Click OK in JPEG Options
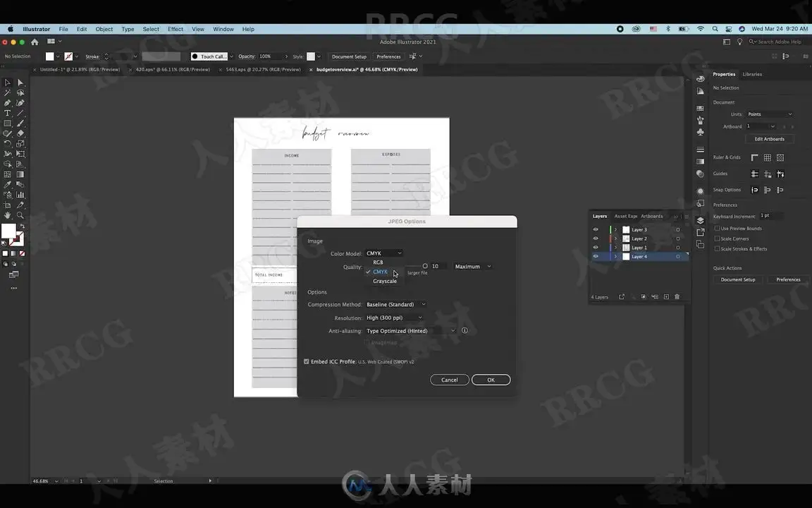The width and height of the screenshot is (812, 508). [x=491, y=380]
